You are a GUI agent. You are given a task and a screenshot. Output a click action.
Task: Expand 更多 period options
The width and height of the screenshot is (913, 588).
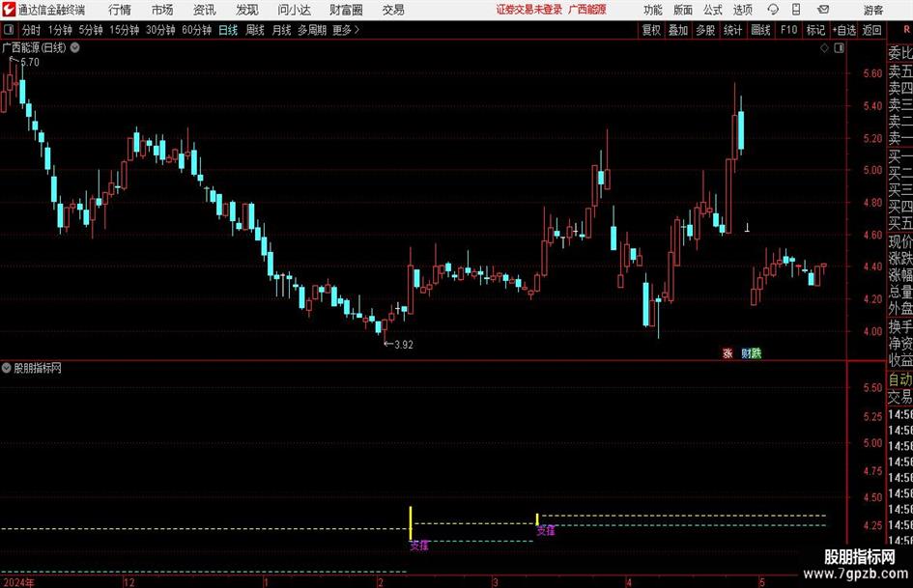346,30
